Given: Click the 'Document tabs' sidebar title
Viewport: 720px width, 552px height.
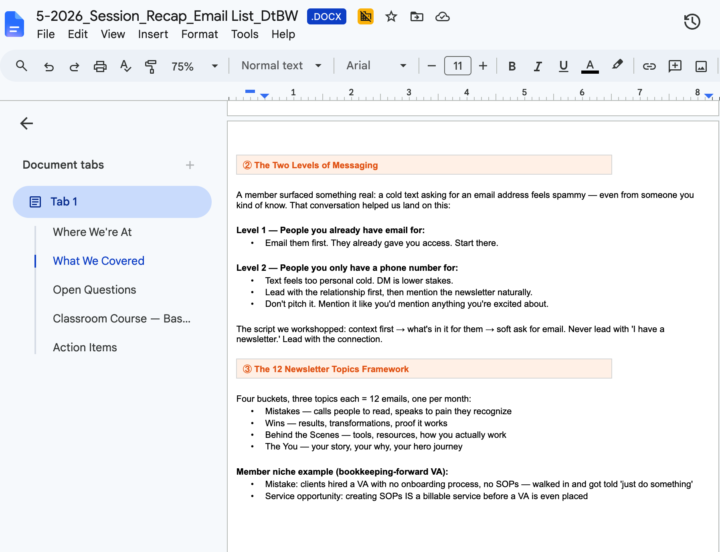Looking at the screenshot, I should tap(63, 165).
